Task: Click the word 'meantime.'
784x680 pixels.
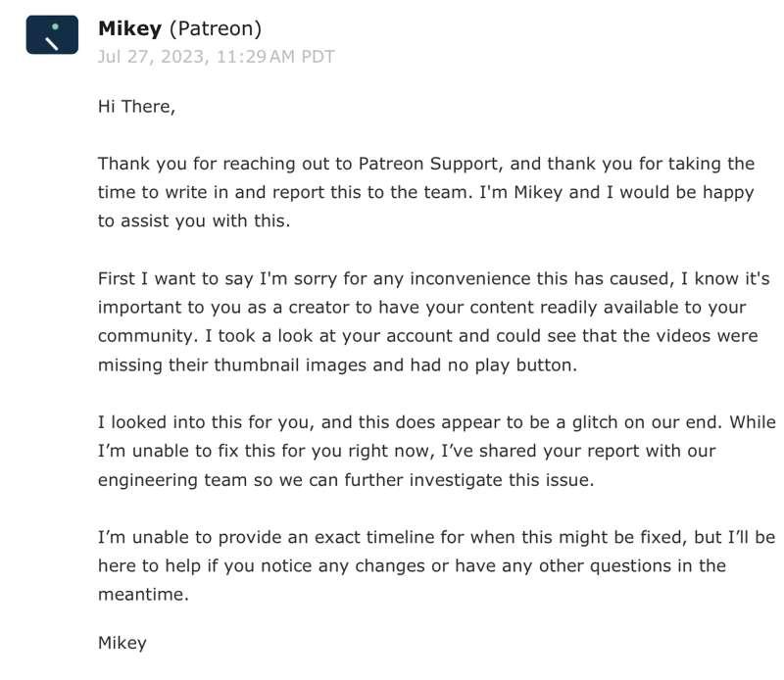Action: coord(143,595)
